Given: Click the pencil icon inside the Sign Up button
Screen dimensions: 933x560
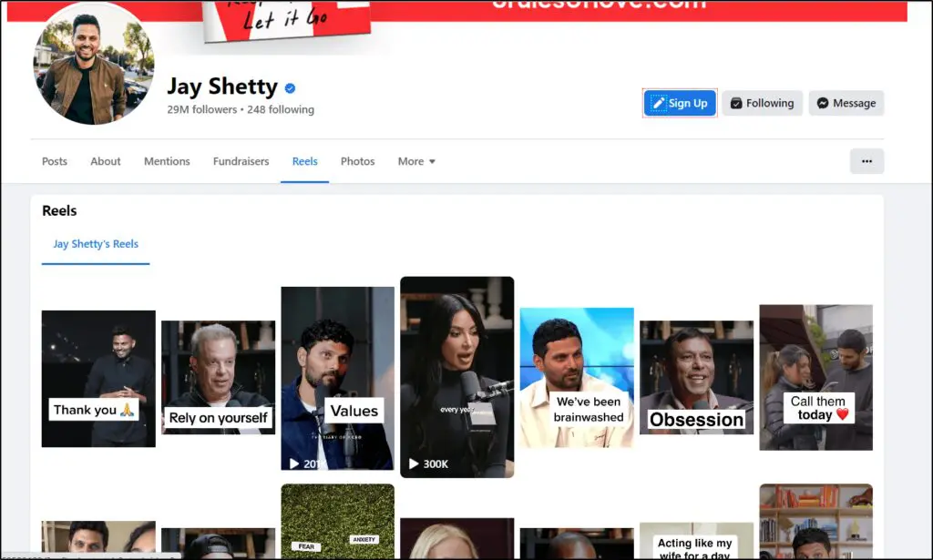Looking at the screenshot, I should click(659, 103).
